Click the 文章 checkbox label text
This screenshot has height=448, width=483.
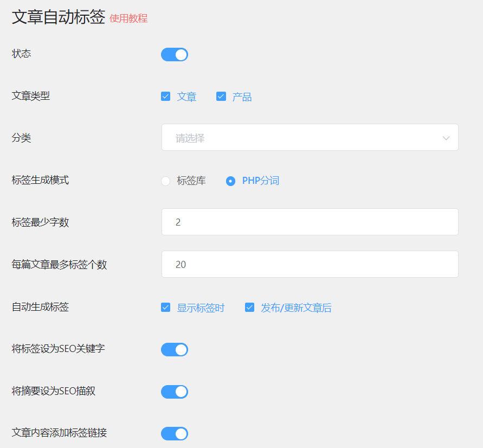click(186, 97)
